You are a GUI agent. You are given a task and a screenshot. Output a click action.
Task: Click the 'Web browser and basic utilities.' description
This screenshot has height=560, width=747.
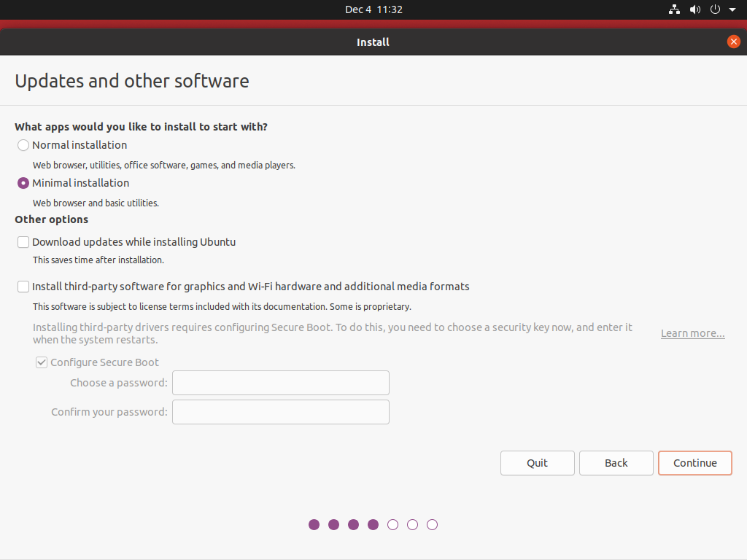(96, 203)
